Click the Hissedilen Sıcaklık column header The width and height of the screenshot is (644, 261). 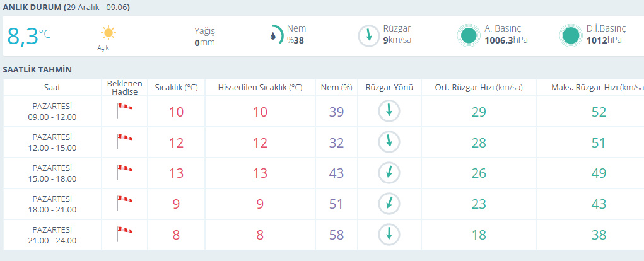(260, 88)
